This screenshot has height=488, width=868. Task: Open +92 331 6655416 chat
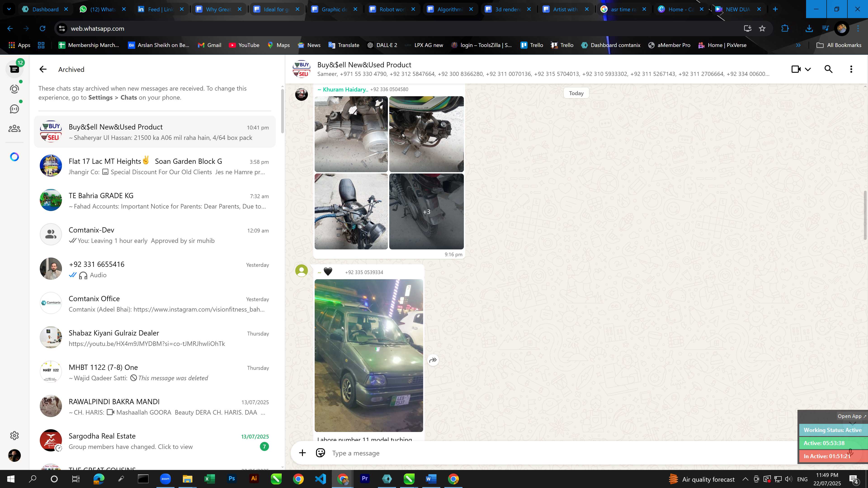click(x=155, y=269)
